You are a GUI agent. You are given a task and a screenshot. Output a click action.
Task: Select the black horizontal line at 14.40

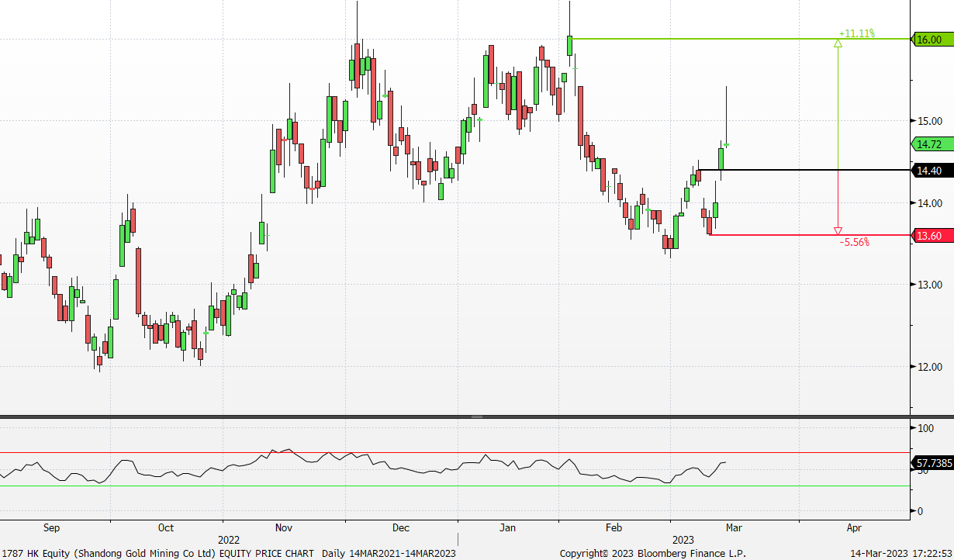pyautogui.click(x=804, y=170)
